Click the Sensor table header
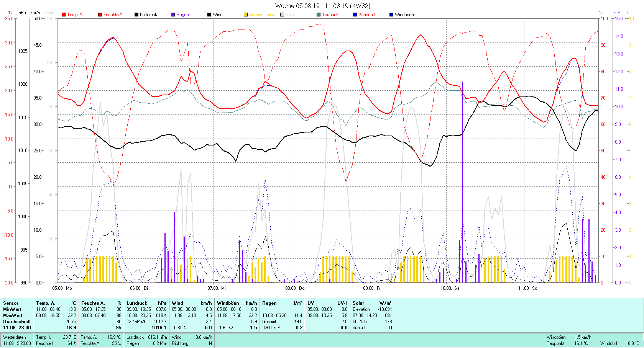Image resolution: width=644 pixels, height=348 pixels. [x=11, y=303]
